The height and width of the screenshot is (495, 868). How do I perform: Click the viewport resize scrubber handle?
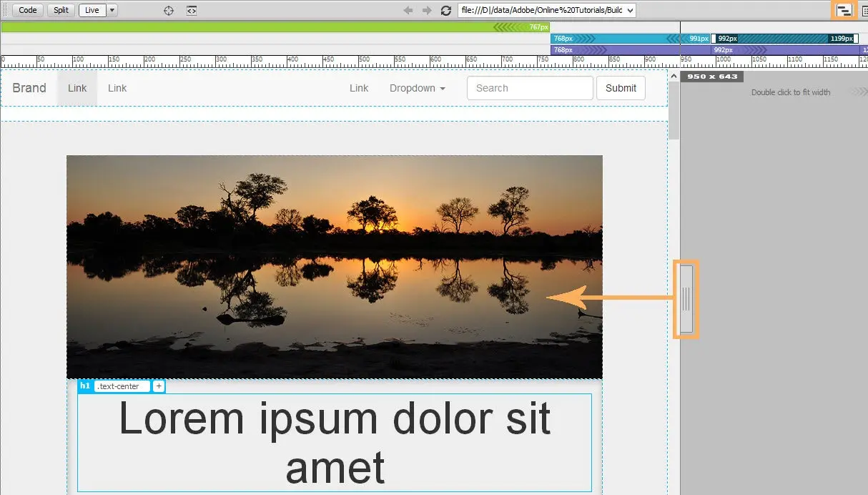pos(686,299)
